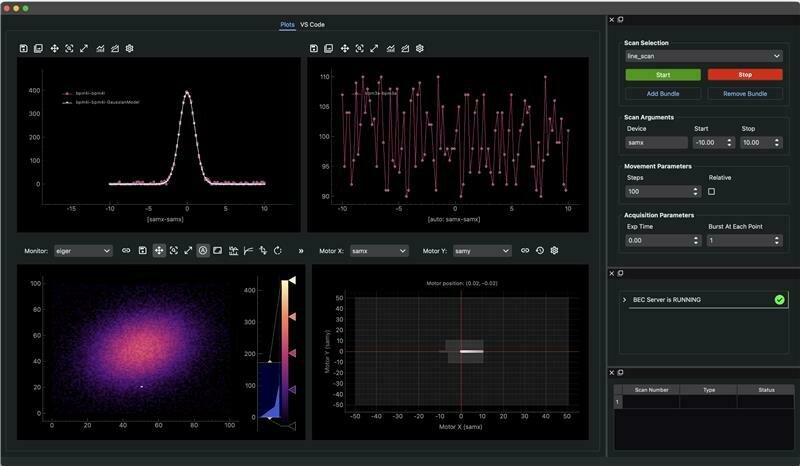Save the eiger image via its toolbar save icon
This screenshot has width=800, height=466.
pos(143,251)
